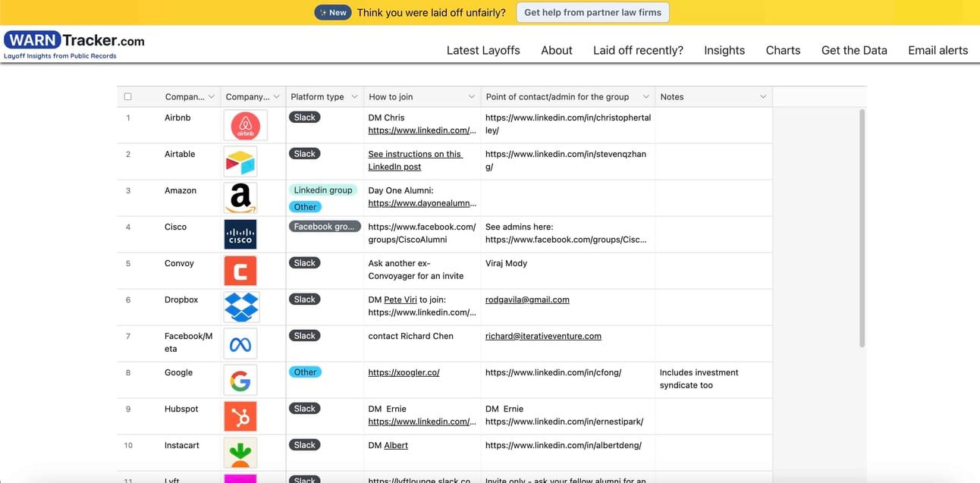The image size is (980, 483).
Task: Click the richard@iterativeventure.com email link
Action: 543,336
